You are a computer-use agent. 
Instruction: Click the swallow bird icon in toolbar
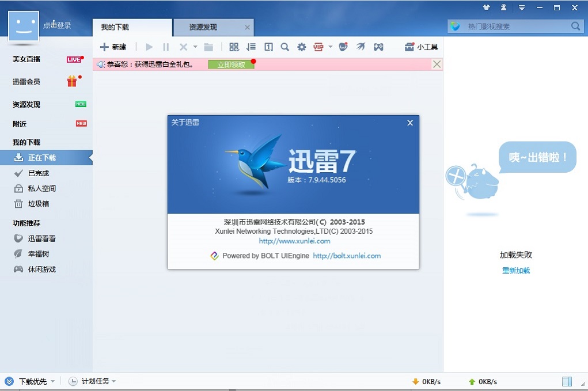361,47
